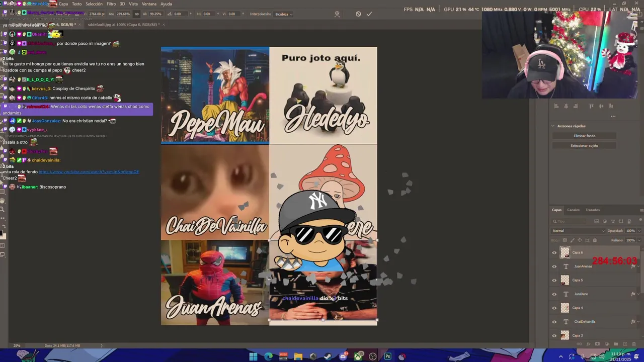This screenshot has height=362, width=644.
Task: Filter layers by type (T) icon
Action: tap(613, 221)
